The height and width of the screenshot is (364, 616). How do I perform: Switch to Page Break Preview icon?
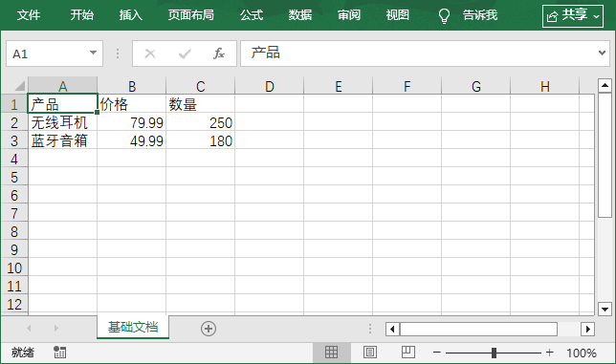click(x=408, y=352)
